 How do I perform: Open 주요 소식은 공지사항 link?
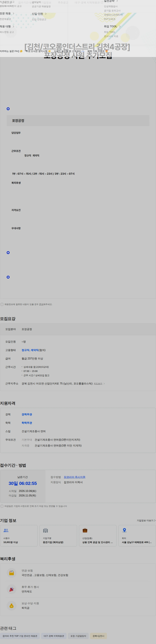(38, 51)
